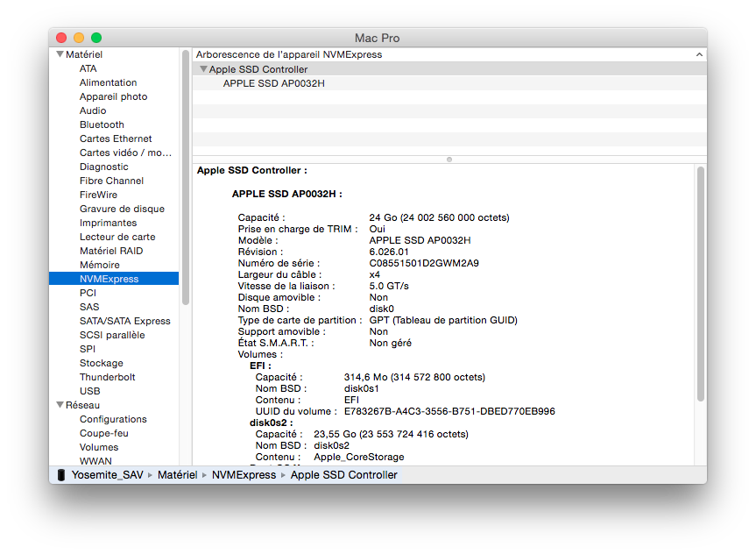Open USB hardware info
This screenshot has width=756, height=554.
tap(89, 390)
